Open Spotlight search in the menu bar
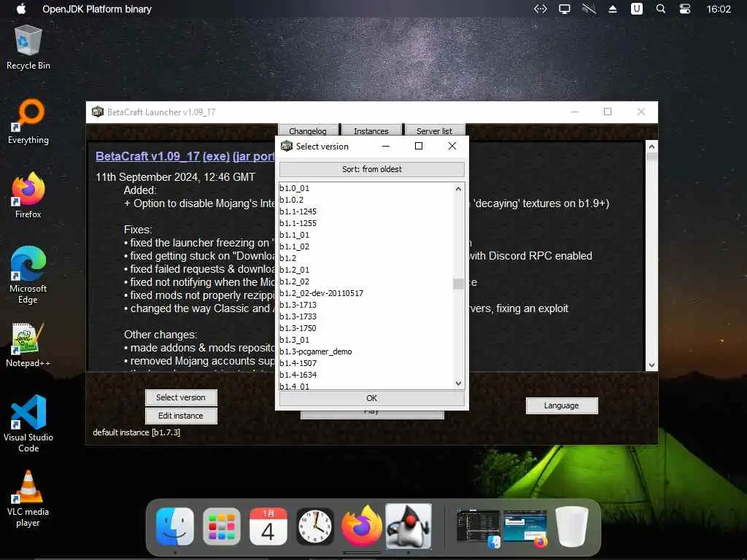The image size is (747, 560). [661, 9]
